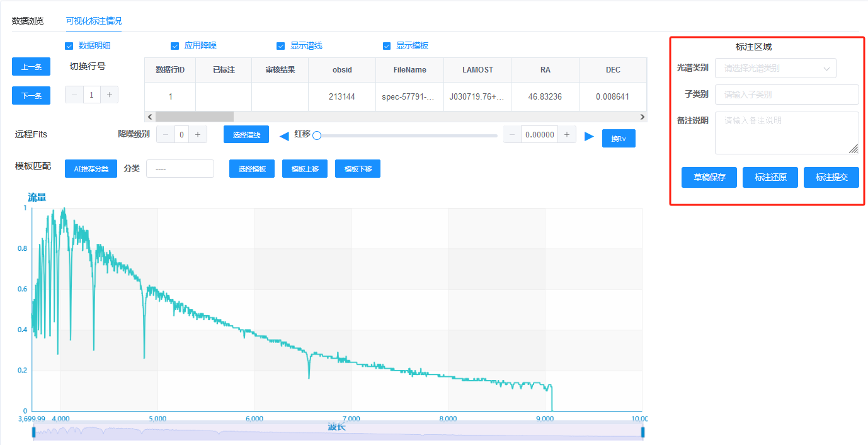Click the 子类别 input field
Image resolution: width=868 pixels, height=445 pixels.
pyautogui.click(x=786, y=95)
